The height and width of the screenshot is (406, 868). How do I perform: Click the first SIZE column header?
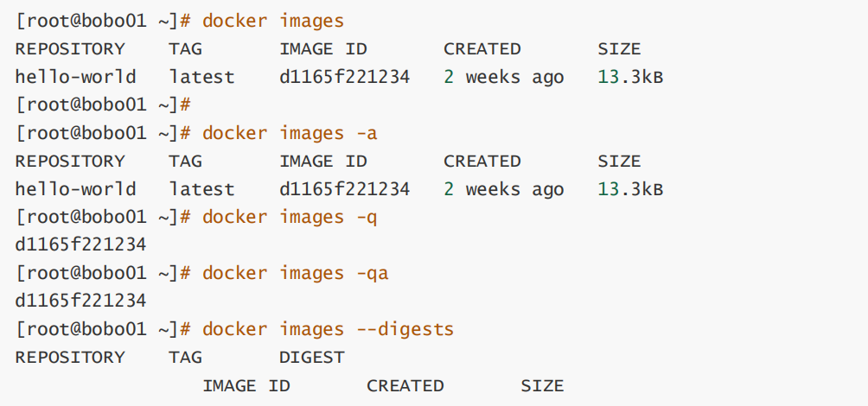(619, 49)
